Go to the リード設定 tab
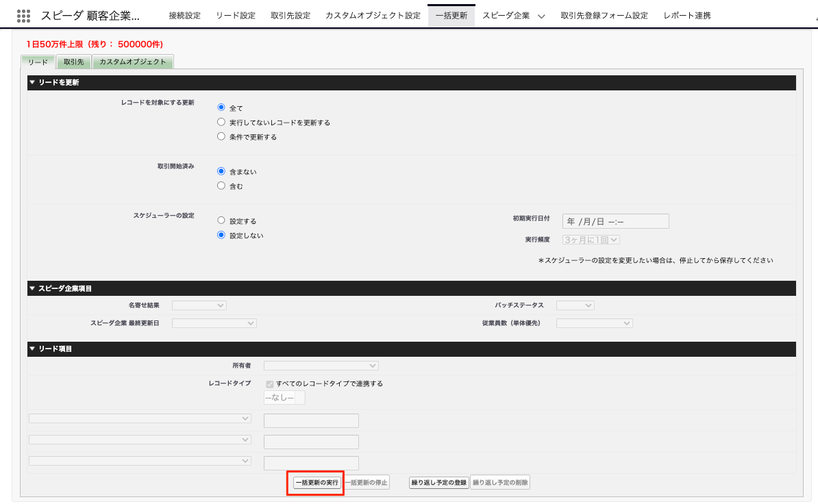This screenshot has height=504, width=818. (x=235, y=16)
